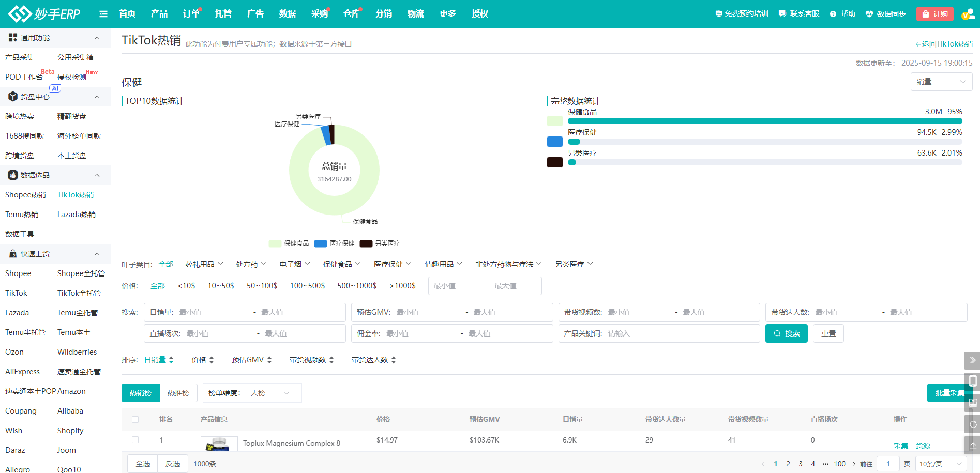Click the 通用功能 grid icon

(x=13, y=38)
